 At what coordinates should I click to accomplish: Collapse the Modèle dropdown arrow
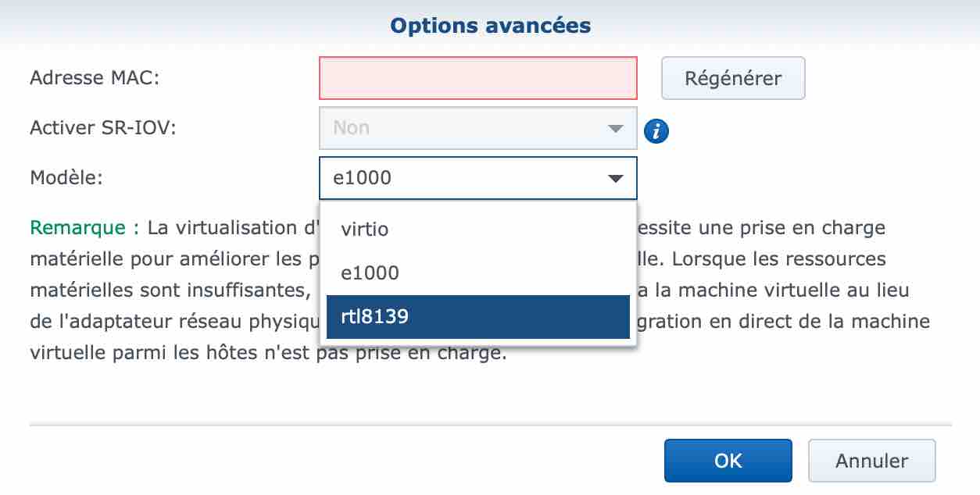pos(616,179)
